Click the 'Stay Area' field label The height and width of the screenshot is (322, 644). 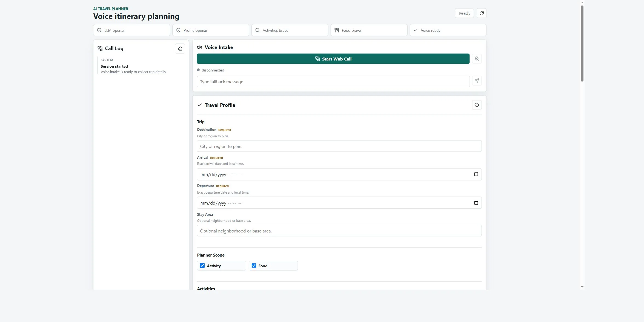click(x=205, y=214)
